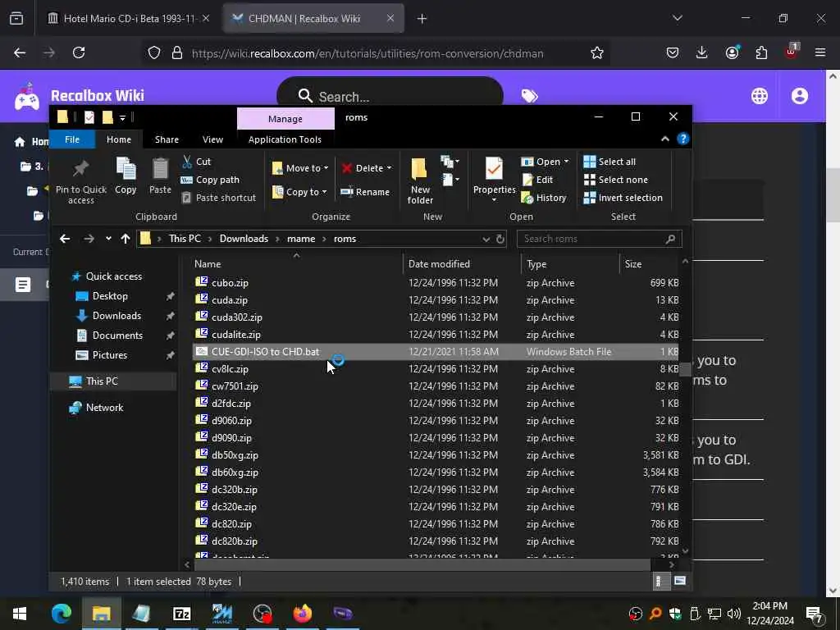Click the file list vertical scrollbar thumb
Screen dimensions: 840x630
tap(685, 370)
